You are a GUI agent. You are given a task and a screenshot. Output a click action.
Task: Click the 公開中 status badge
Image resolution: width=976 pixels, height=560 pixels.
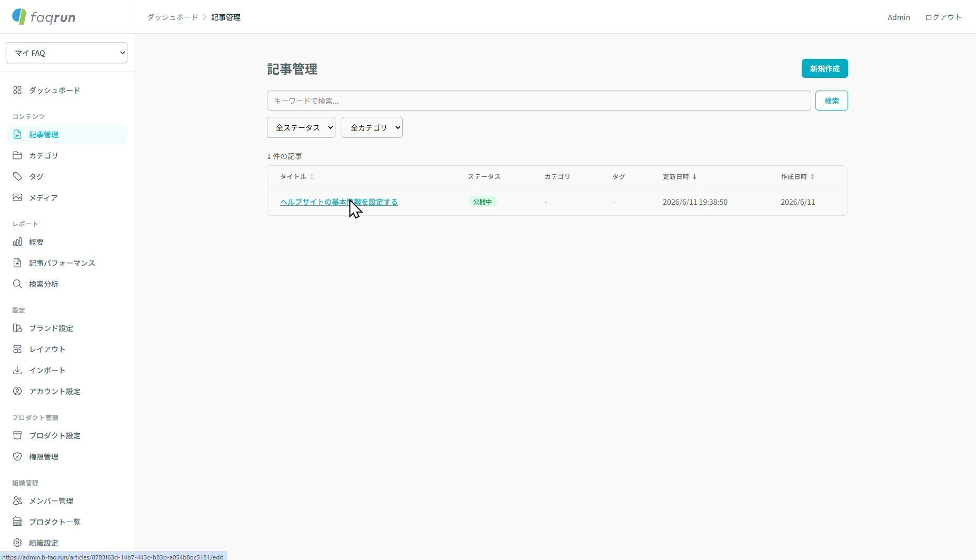point(482,202)
